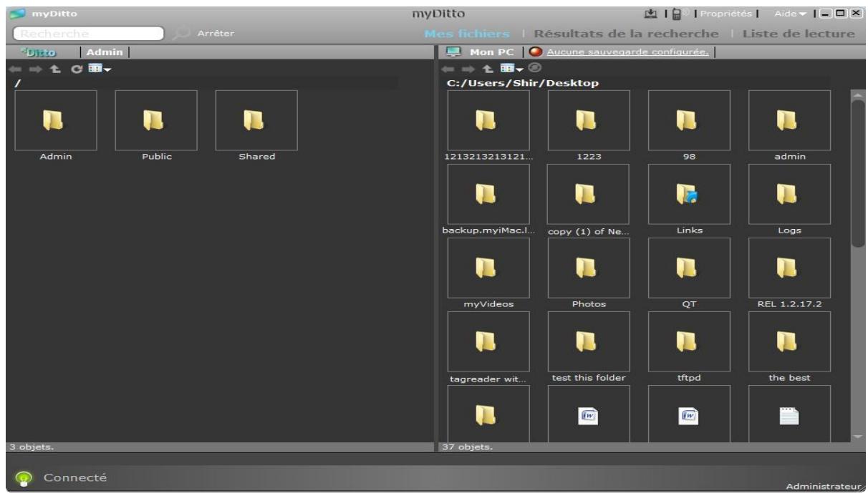Screen dimensions: 868x496
Task: Select the Logs folder
Action: 789,200
